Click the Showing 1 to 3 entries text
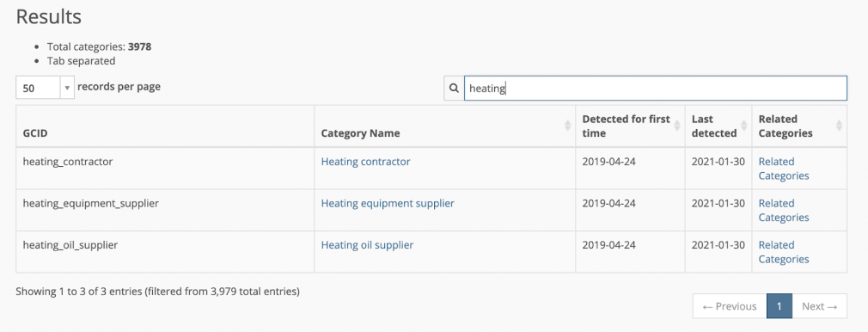This screenshot has width=868, height=332. click(158, 291)
